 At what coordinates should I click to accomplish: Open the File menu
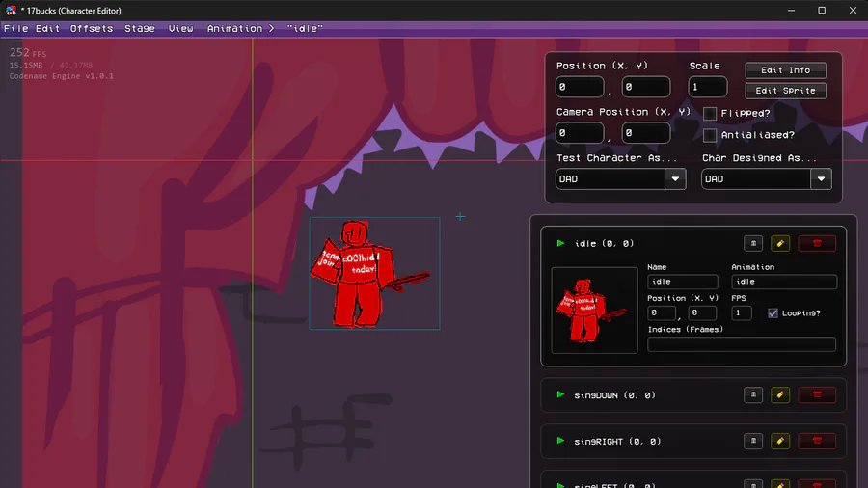tap(16, 28)
